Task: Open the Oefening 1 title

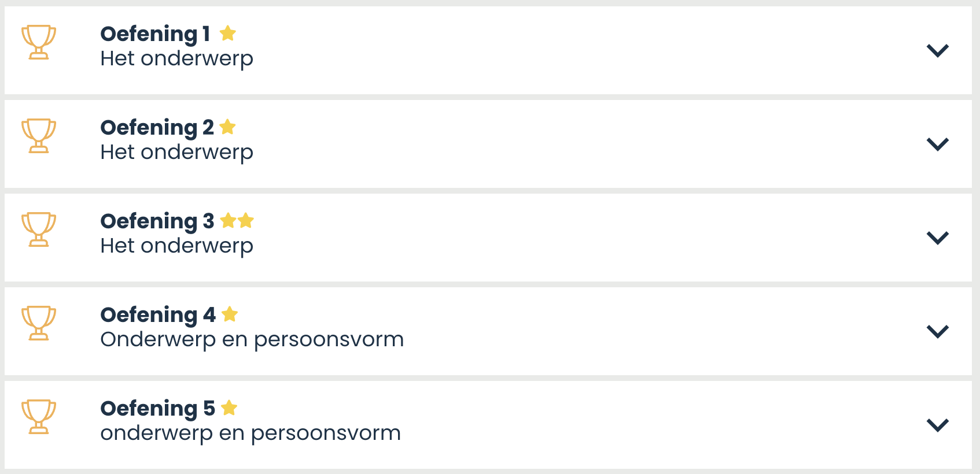Action: coord(155,34)
